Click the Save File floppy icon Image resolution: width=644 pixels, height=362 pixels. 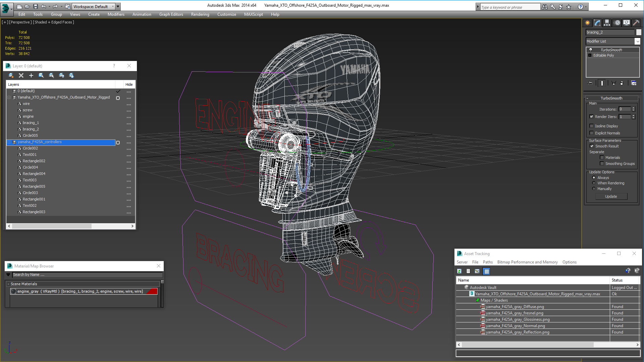(x=36, y=6)
